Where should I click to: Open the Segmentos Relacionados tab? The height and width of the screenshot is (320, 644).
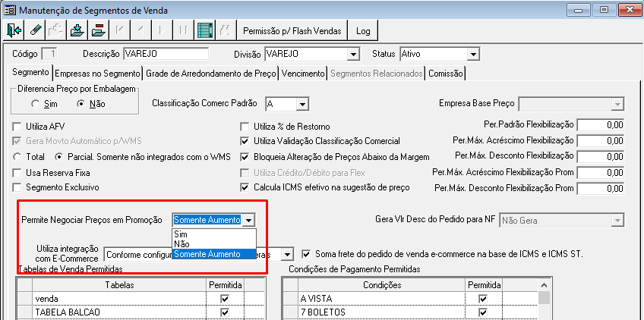coord(377,74)
